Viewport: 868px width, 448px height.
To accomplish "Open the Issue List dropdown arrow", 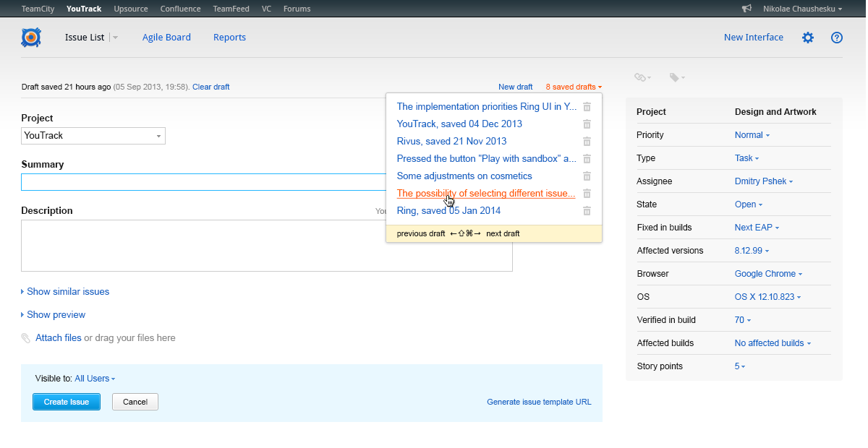I will (115, 38).
